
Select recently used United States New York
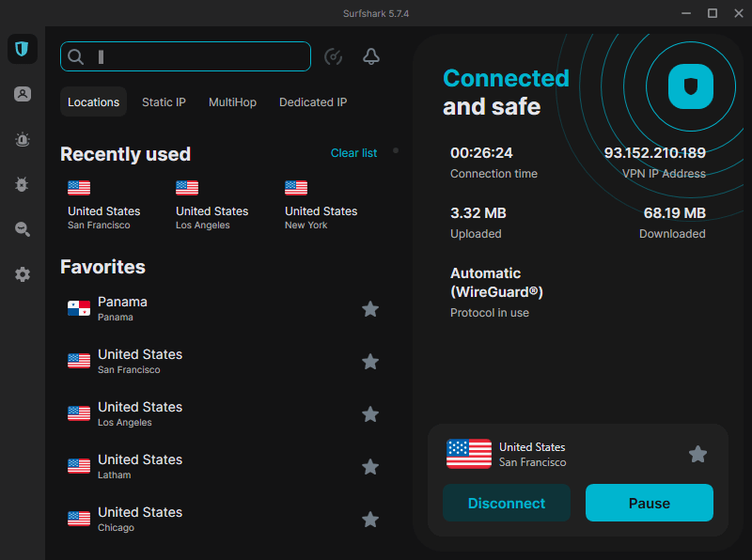(321, 205)
